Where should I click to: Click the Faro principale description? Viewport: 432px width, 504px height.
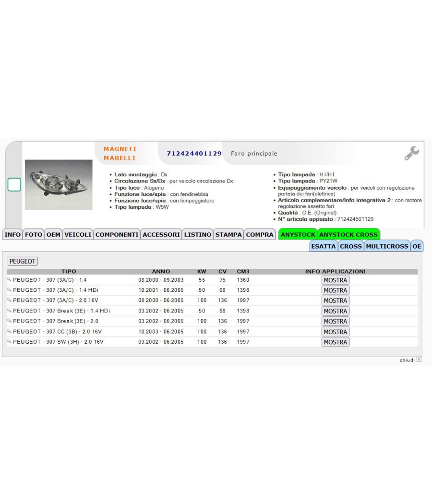(254, 153)
